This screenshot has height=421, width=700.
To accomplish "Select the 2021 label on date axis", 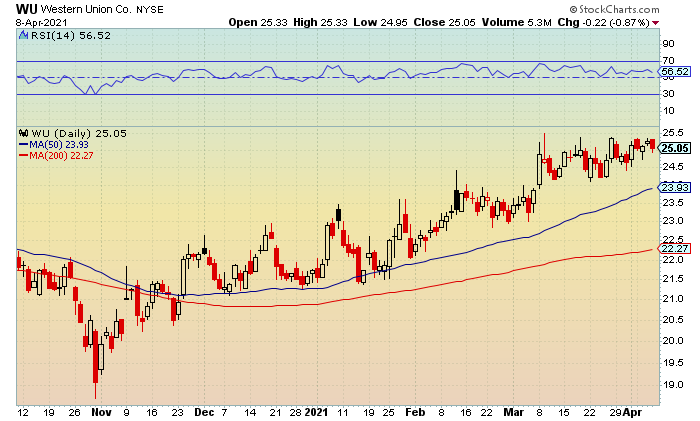I will click(316, 412).
